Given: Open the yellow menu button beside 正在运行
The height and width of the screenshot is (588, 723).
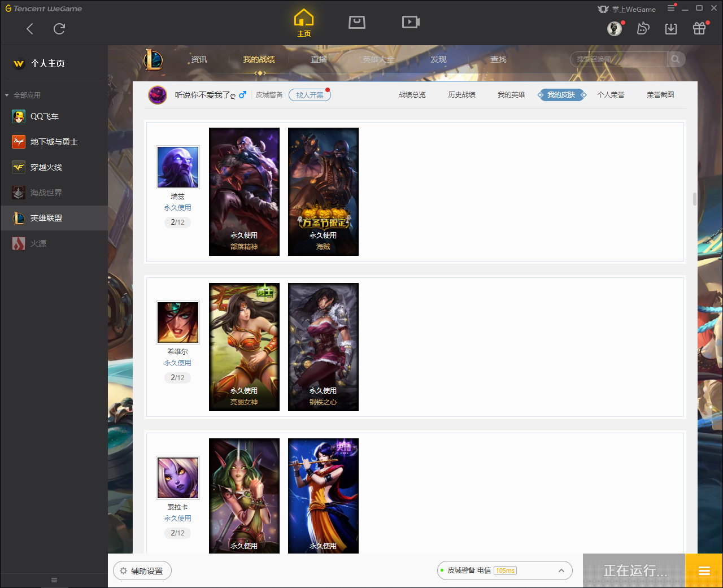Looking at the screenshot, I should (704, 570).
